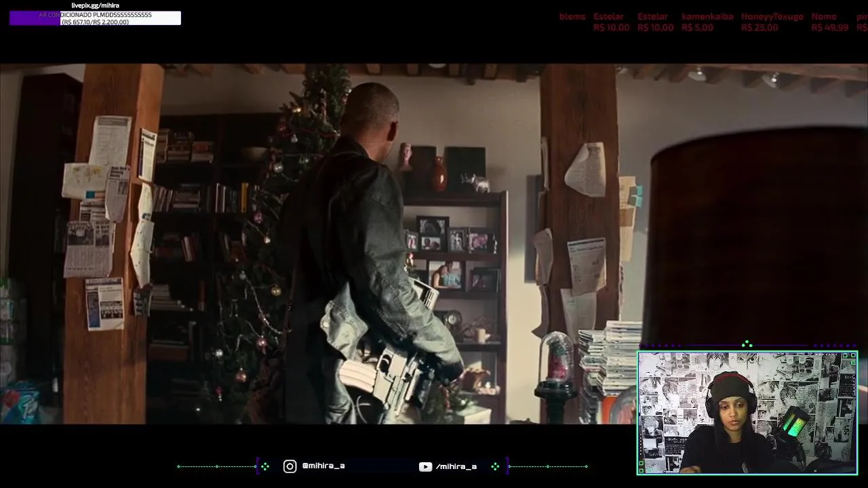
Task: Click the streamer webcam overlay
Action: point(747,413)
